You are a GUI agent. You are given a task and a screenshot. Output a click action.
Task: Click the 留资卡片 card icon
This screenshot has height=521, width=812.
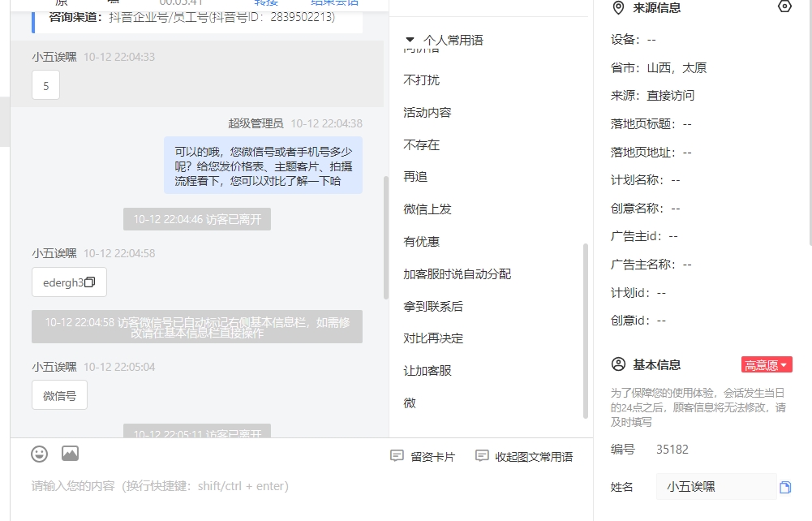pos(397,456)
